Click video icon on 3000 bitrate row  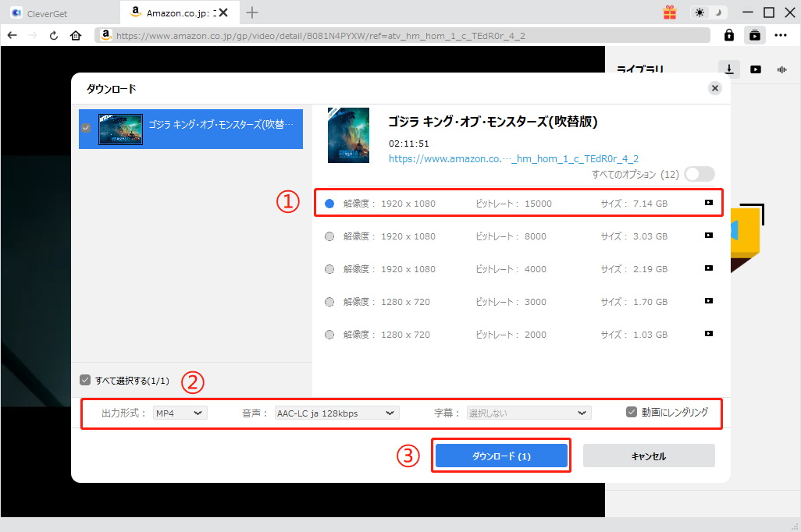(709, 301)
